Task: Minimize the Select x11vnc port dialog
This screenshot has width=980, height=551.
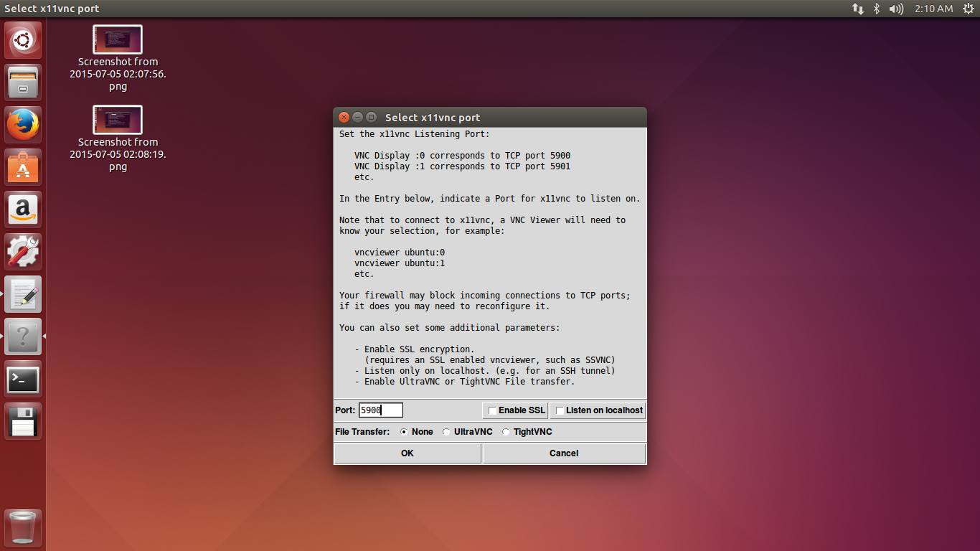Action: point(358,117)
